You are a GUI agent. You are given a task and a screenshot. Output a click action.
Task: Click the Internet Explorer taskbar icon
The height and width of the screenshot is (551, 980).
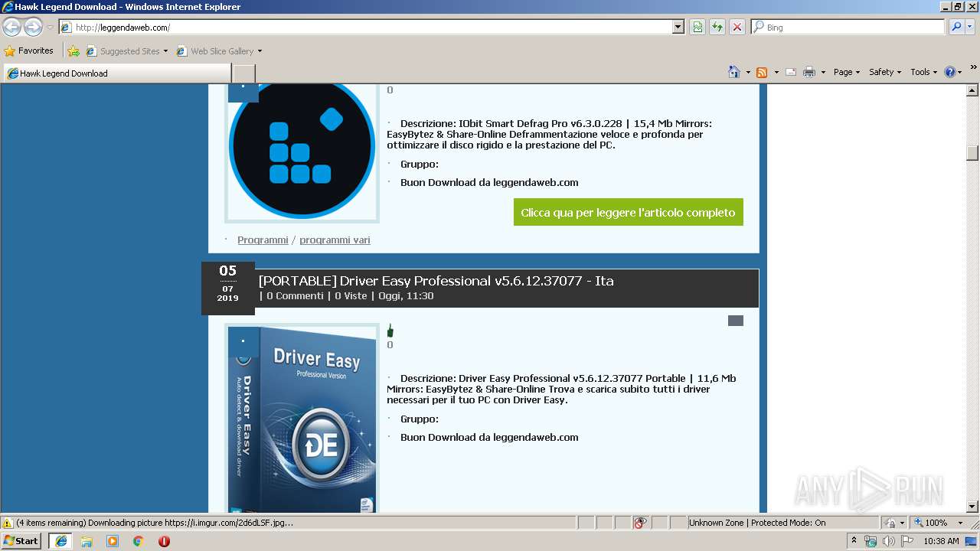61,541
